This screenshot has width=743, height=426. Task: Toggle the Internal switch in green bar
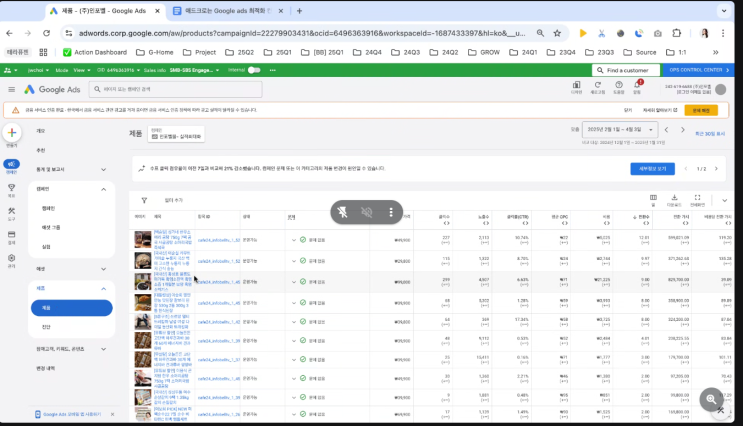[x=254, y=70]
